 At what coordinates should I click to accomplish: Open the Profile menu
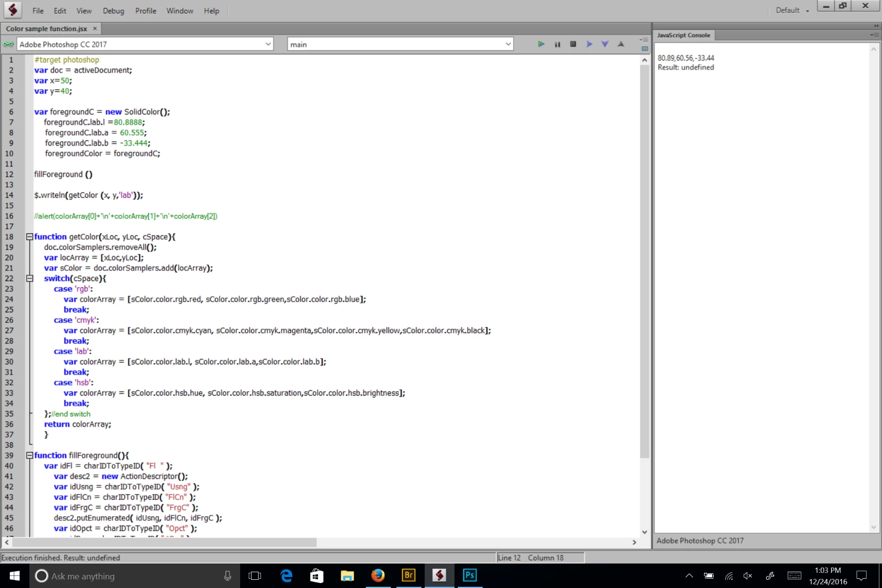point(146,11)
